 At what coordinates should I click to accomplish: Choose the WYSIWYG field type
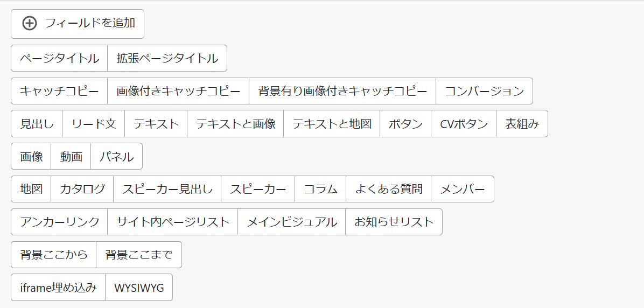[x=139, y=288]
